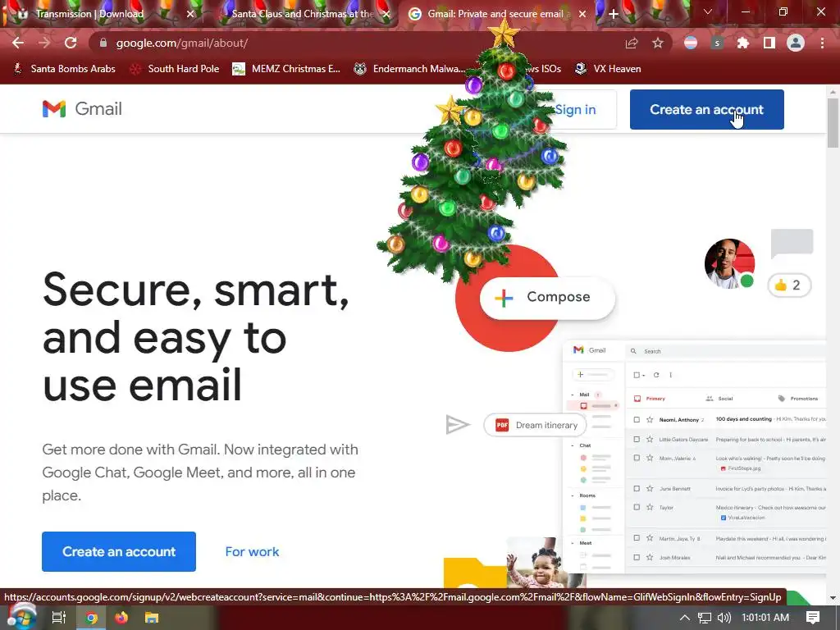Click bottom blue Create an account button
Image resolution: width=840 pixels, height=630 pixels.
point(119,551)
